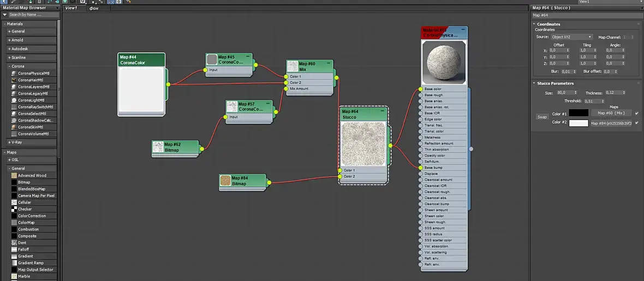This screenshot has height=281, width=644.
Task: Choose the Checker map icon
Action: click(x=14, y=209)
